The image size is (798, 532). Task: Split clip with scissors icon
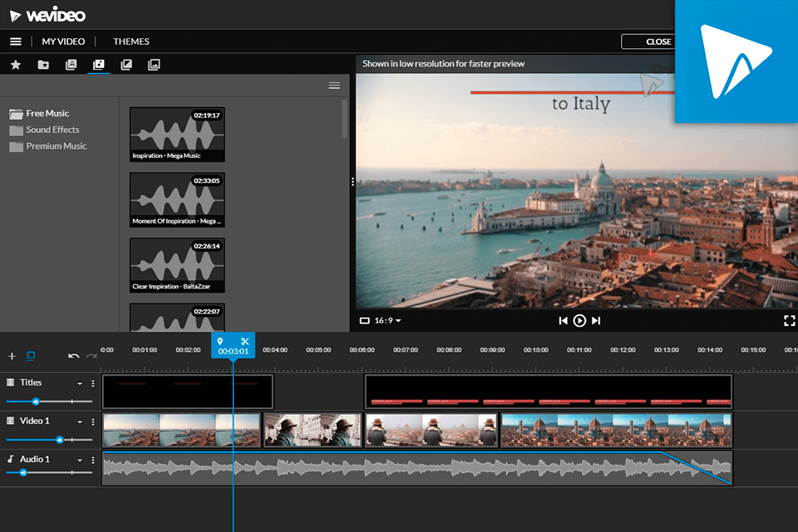[244, 341]
